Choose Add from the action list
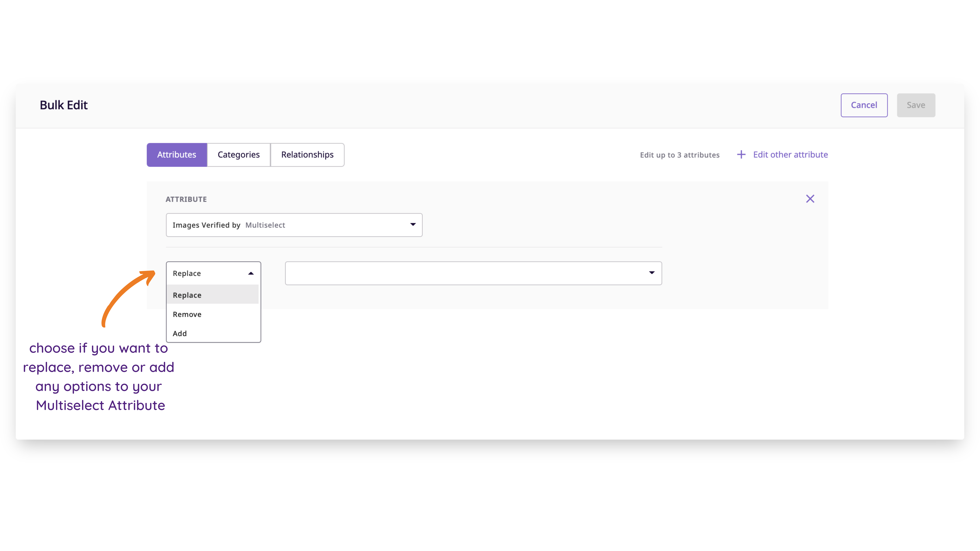This screenshot has height=551, width=980. point(212,333)
